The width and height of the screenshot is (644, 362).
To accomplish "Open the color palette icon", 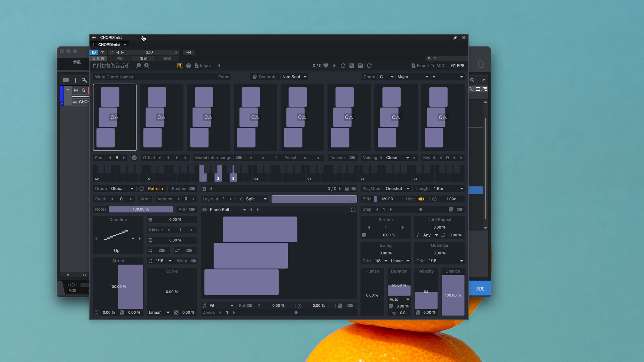I will tap(189, 66).
